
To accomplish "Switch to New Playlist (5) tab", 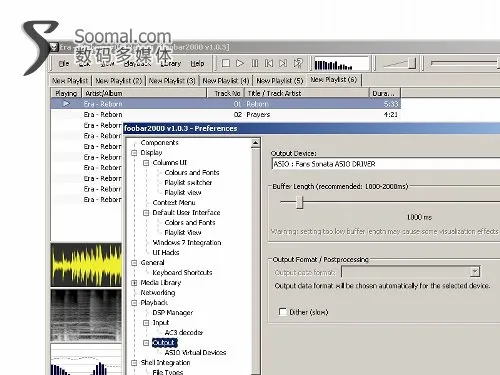I will [280, 81].
